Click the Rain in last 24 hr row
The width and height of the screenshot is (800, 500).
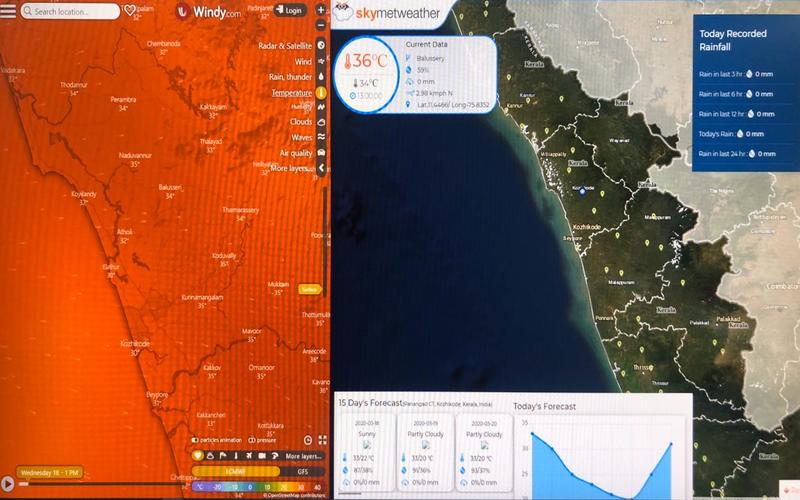click(737, 154)
